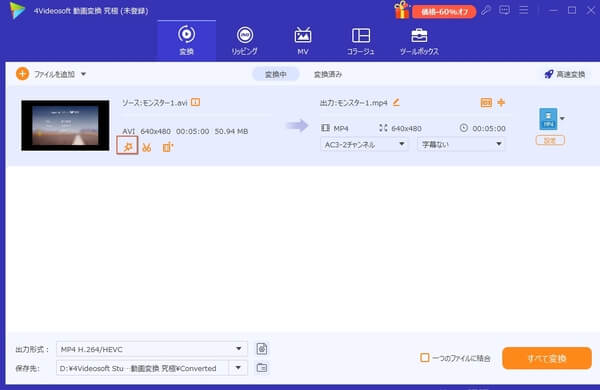Open the 変換 (Convert) tab
This screenshot has width=600, height=390.
click(186, 41)
